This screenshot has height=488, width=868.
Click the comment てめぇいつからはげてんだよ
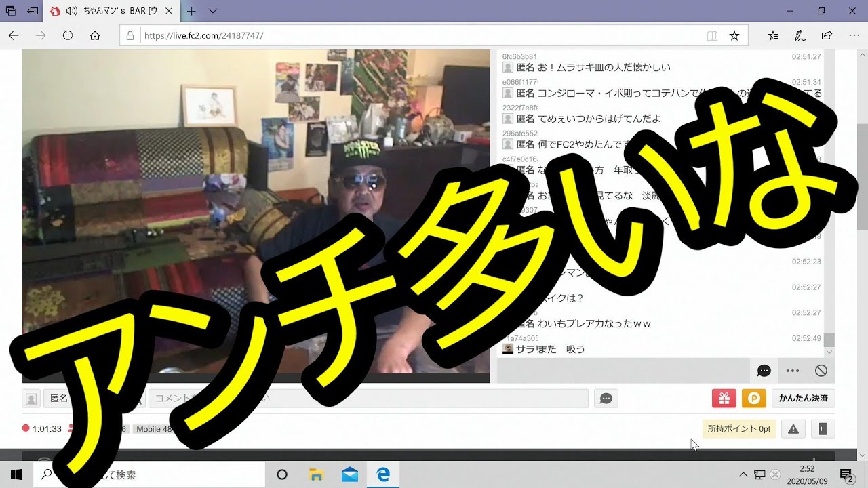click(x=599, y=119)
